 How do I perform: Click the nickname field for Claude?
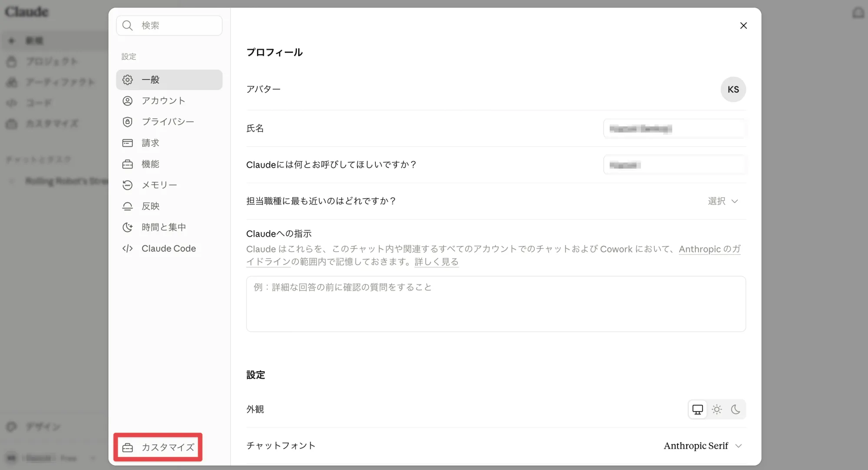(675, 165)
